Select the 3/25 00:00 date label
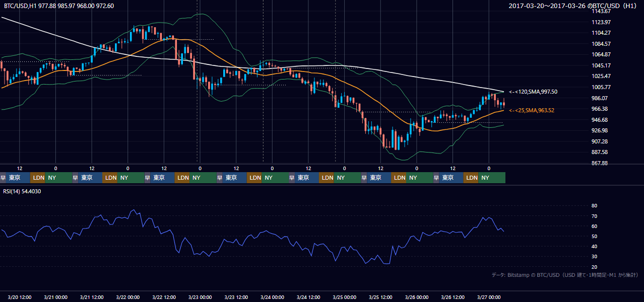 [344, 297]
